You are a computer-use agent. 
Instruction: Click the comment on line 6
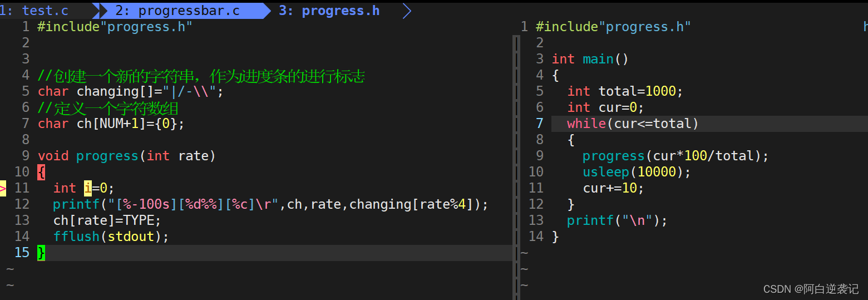[108, 108]
